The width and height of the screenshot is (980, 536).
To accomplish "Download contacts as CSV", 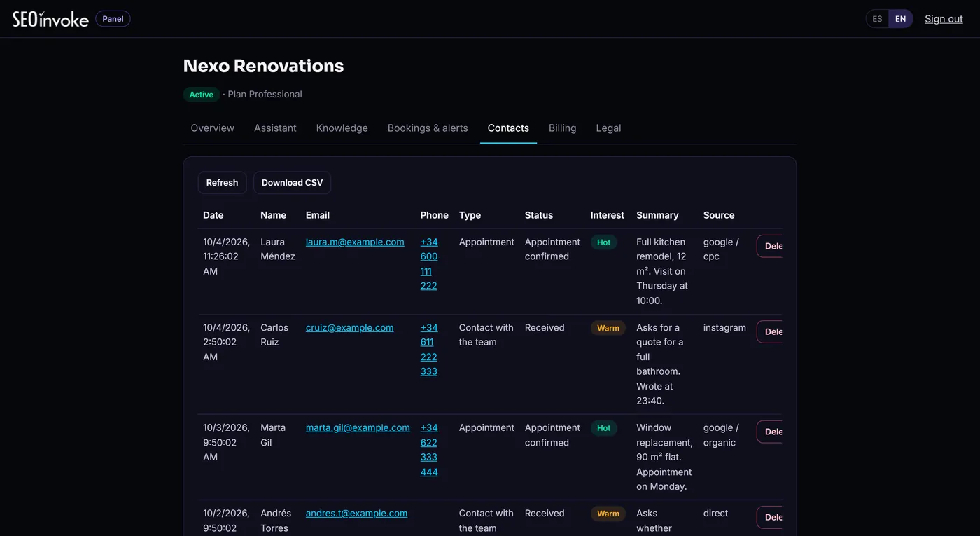I will point(293,183).
